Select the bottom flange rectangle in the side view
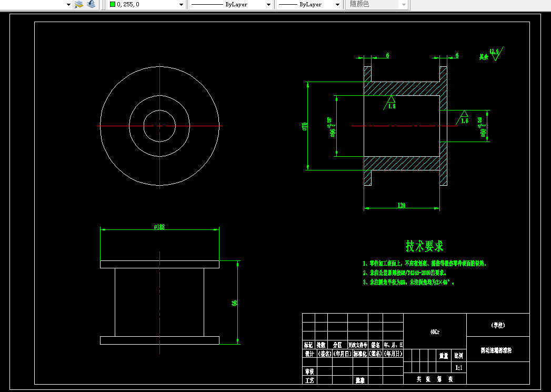 coord(159,340)
